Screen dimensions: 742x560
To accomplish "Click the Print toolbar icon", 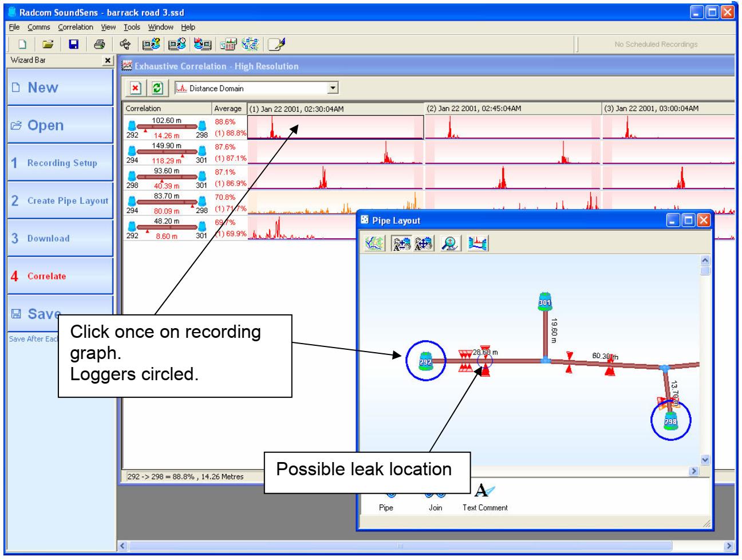I will [99, 44].
